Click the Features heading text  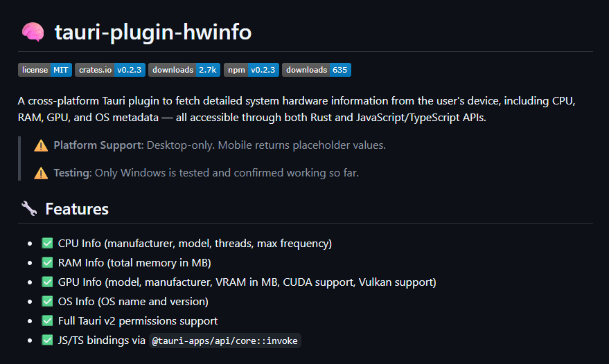click(x=77, y=209)
